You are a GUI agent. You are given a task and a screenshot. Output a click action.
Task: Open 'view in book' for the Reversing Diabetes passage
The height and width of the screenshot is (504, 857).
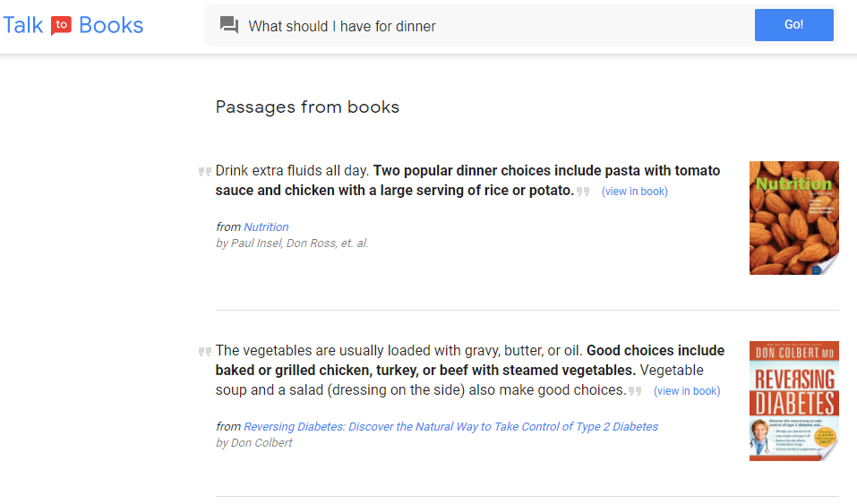point(687,391)
